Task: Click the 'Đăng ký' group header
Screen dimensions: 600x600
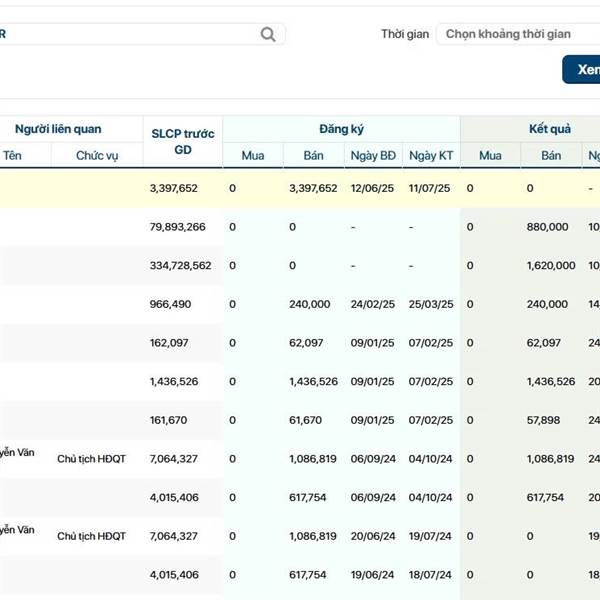Action: pos(341,129)
